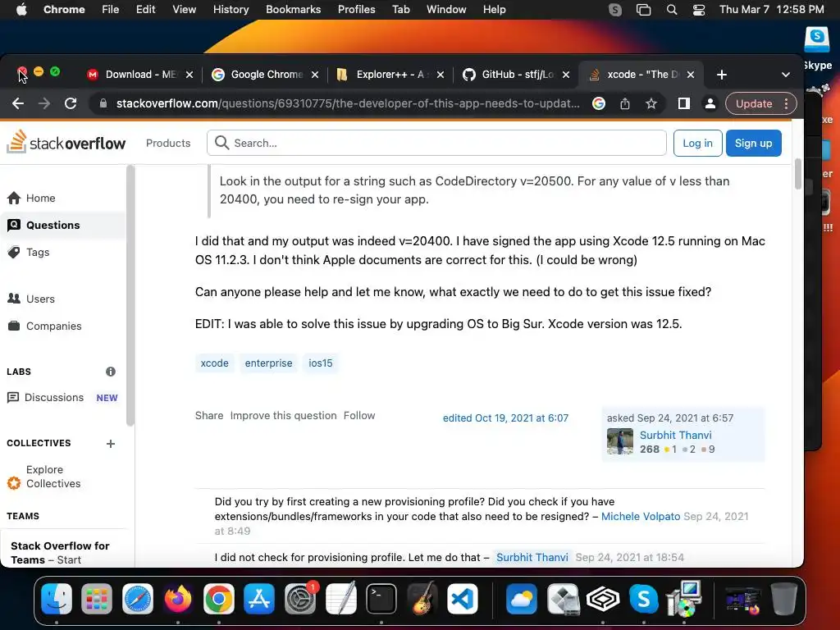
Task: Click Surbhit Thanvi's avatar thumbnail
Action: [x=620, y=441]
